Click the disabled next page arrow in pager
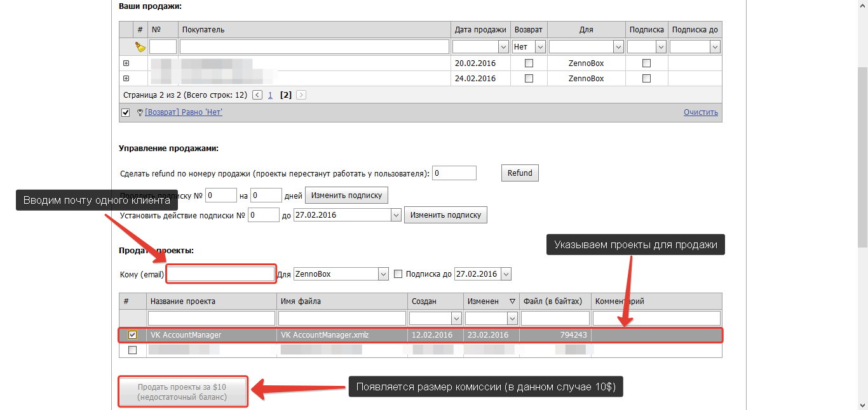 click(x=301, y=95)
